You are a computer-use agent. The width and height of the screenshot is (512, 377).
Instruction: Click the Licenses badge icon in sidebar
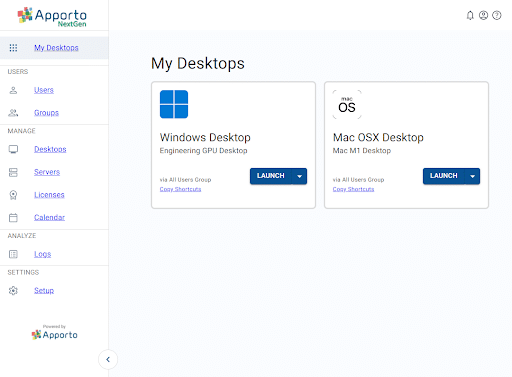coord(13,195)
